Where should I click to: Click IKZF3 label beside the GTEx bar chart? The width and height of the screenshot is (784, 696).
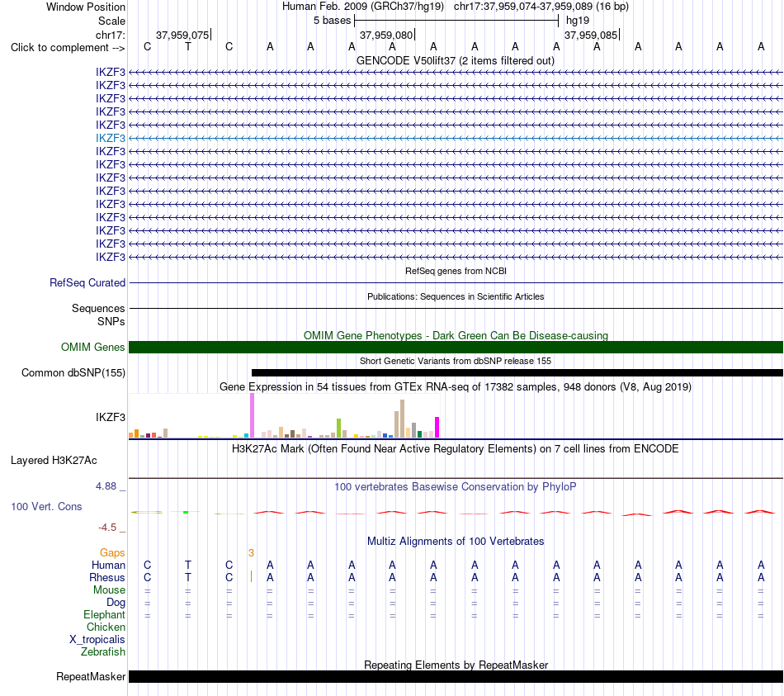tap(111, 417)
